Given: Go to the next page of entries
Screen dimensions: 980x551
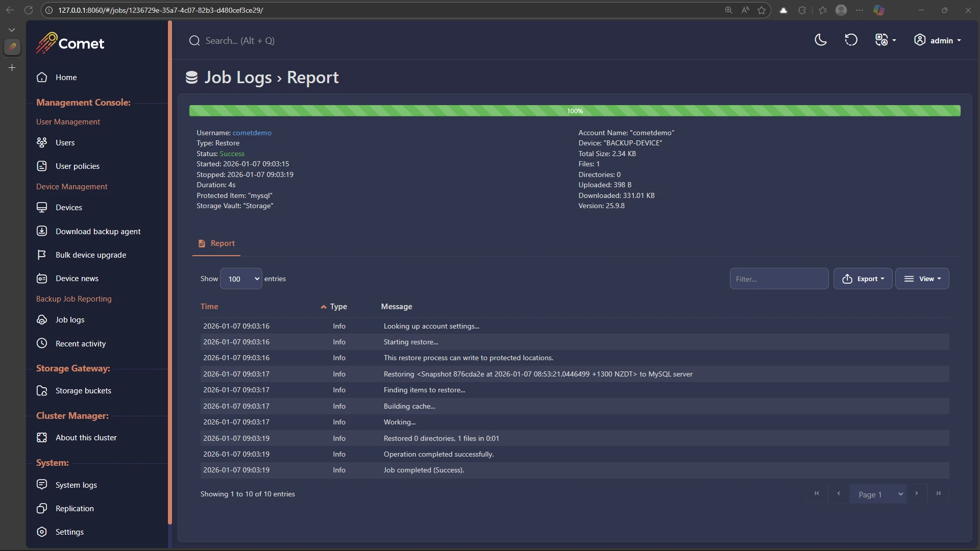Looking at the screenshot, I should tap(917, 493).
